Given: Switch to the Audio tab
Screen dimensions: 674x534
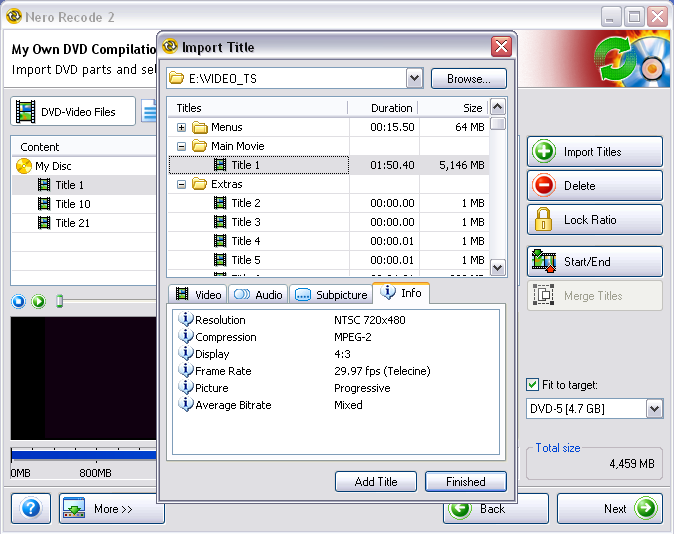Looking at the screenshot, I should point(258,295).
